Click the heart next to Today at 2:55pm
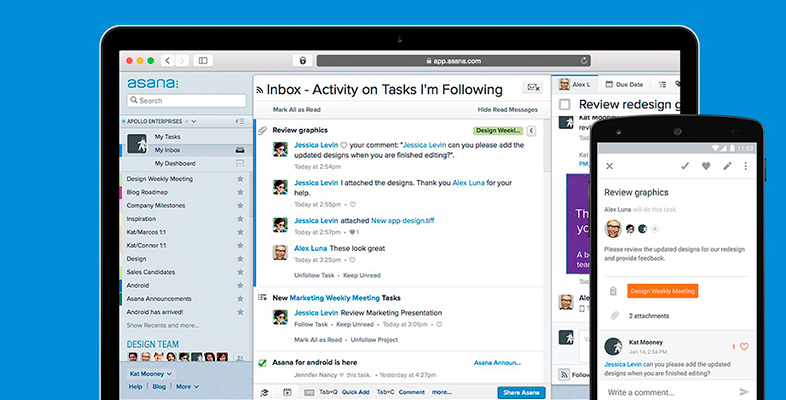786x400 pixels. click(x=353, y=205)
